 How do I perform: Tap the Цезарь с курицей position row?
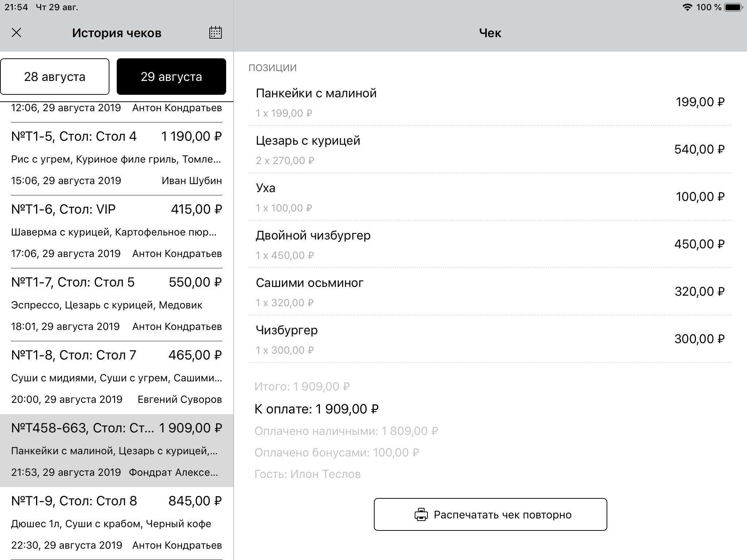[490, 149]
